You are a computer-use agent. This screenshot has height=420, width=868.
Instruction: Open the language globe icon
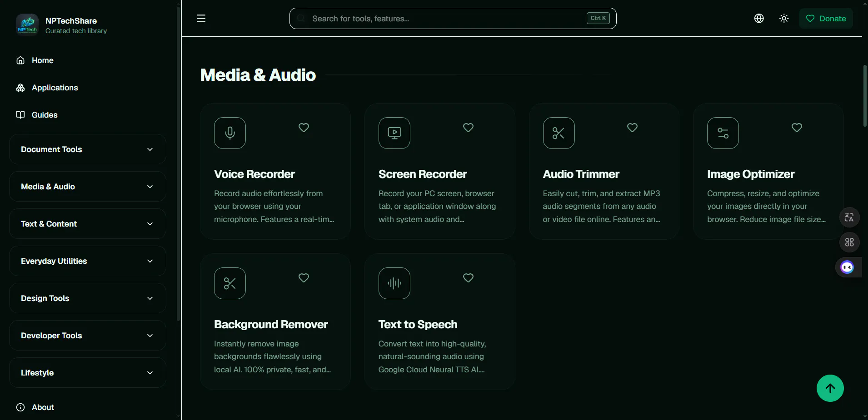click(x=759, y=19)
